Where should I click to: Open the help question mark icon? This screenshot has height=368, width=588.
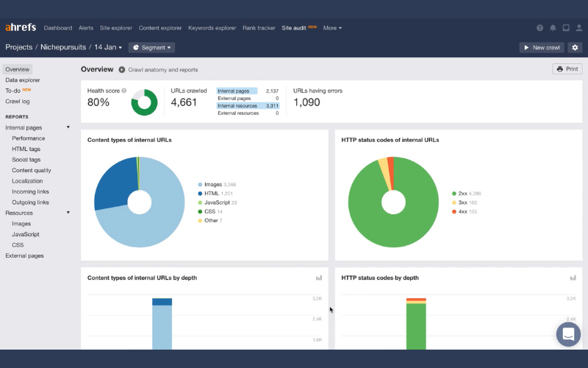click(539, 28)
